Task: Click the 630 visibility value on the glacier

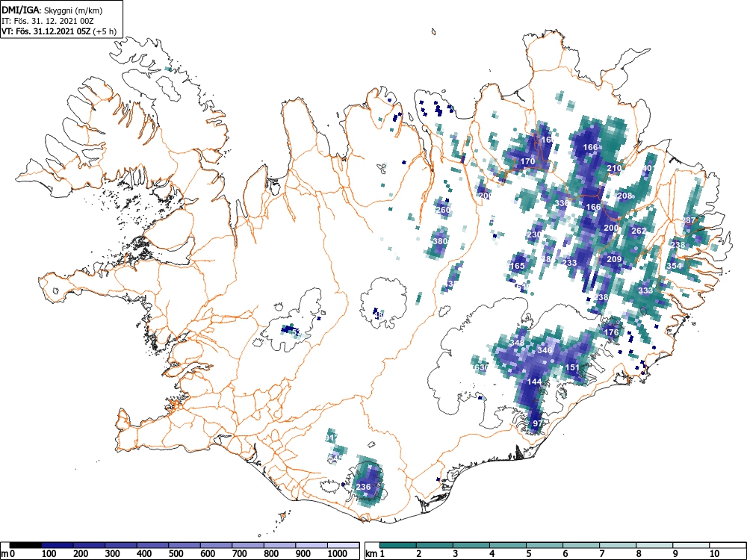Action: [x=482, y=367]
